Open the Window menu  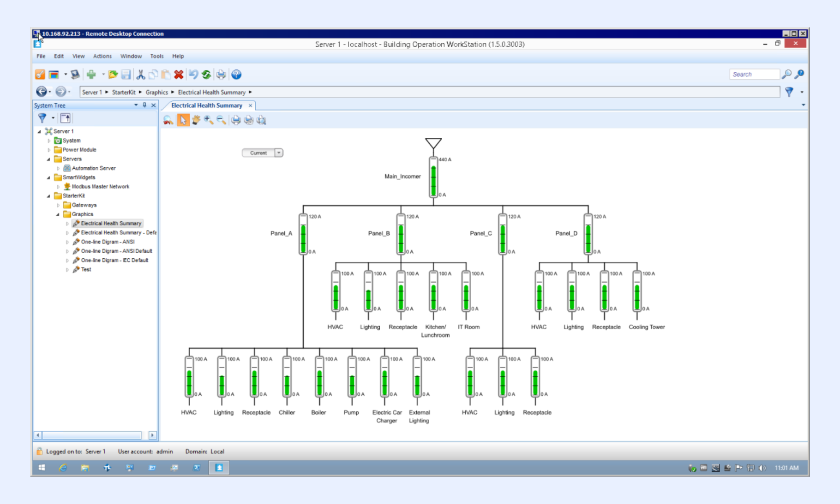coord(131,56)
